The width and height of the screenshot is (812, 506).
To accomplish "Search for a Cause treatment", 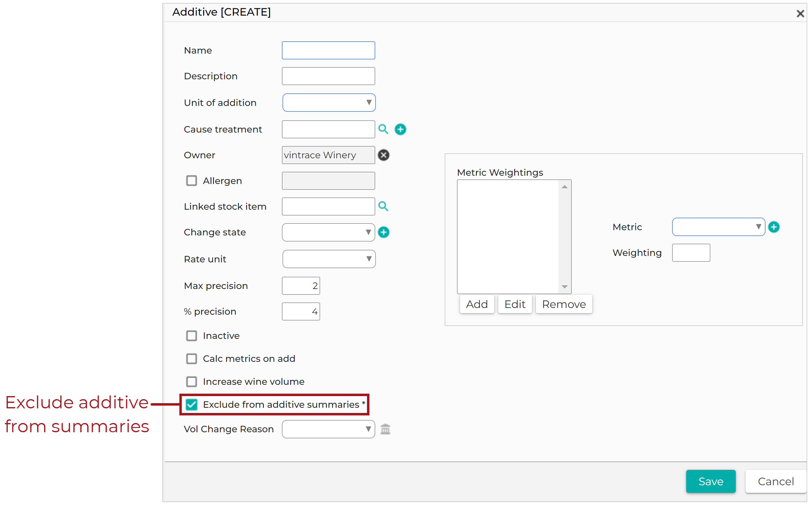I will pos(383,129).
